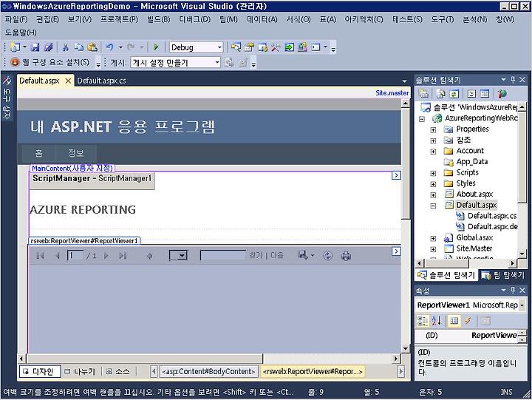
Task: Click Properties panel Alphabetical sort icon
Action: (437, 321)
